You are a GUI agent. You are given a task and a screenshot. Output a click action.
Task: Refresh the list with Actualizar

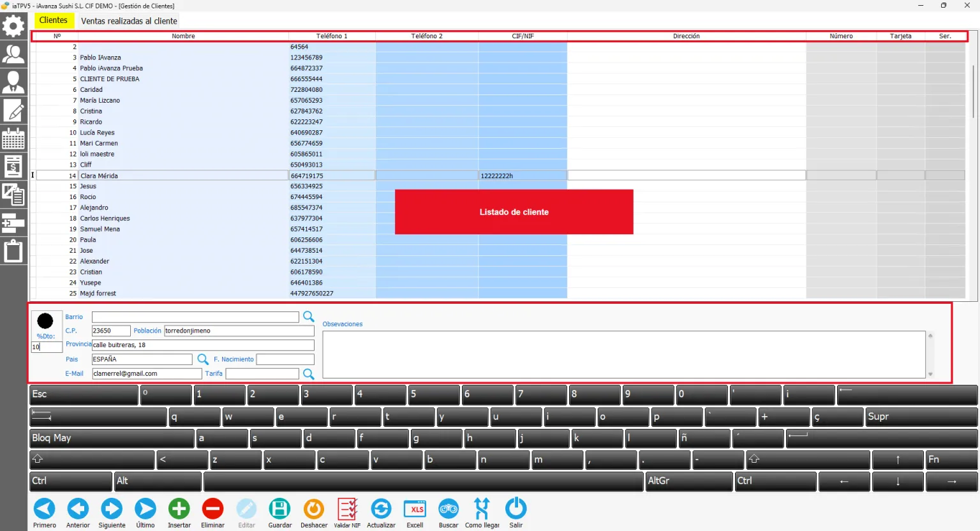tap(381, 513)
